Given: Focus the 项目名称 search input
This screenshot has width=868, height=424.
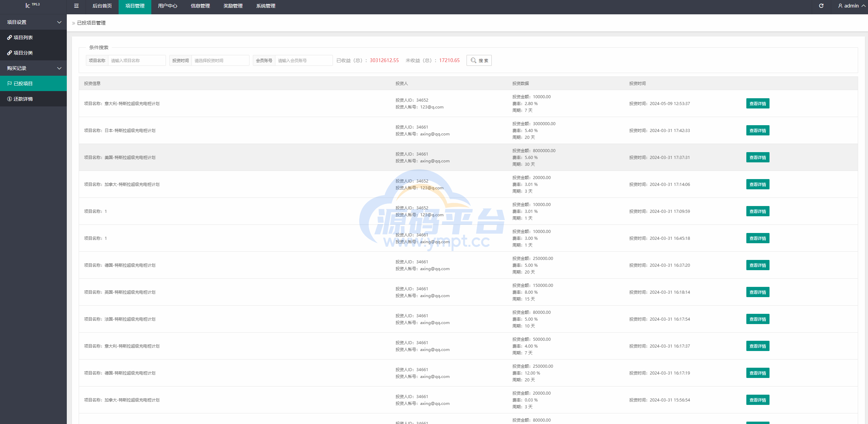Looking at the screenshot, I should pos(137,60).
